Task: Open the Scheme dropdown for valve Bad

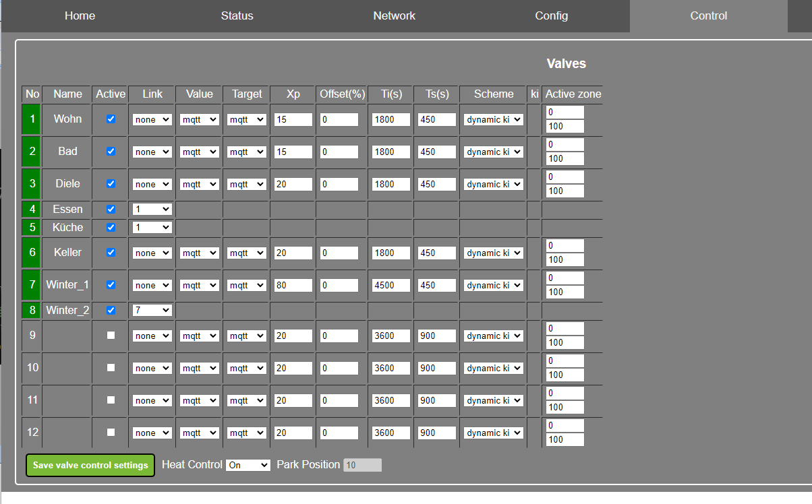Action: point(493,152)
